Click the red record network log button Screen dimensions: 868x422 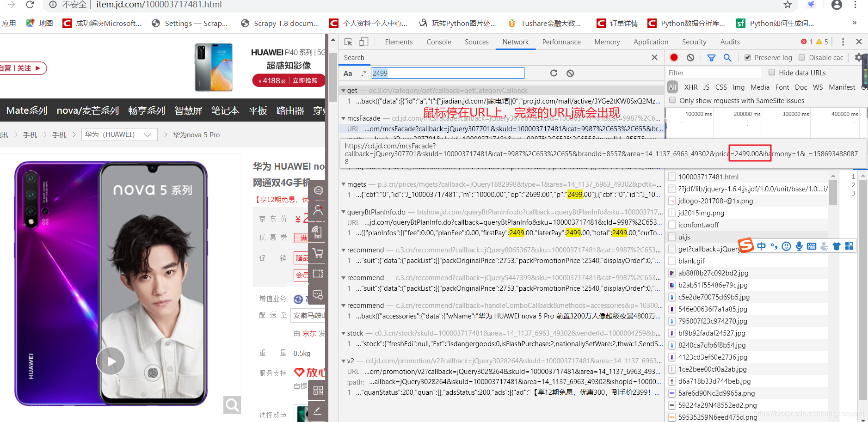tap(674, 57)
